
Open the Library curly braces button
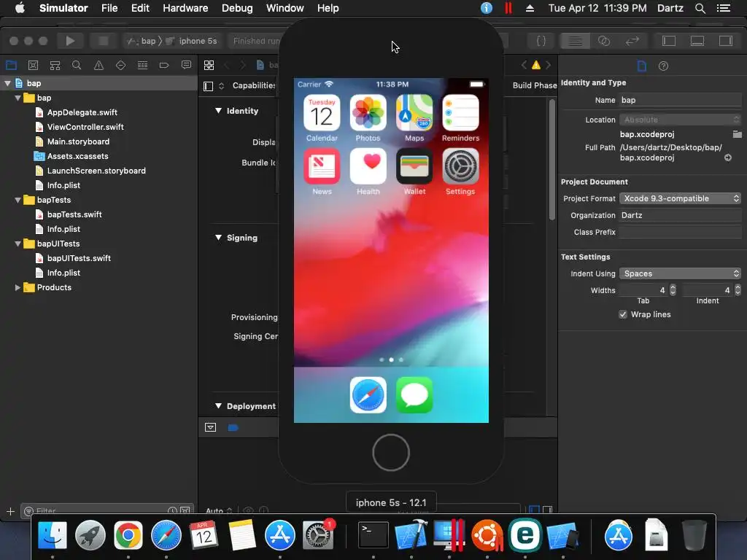click(x=541, y=41)
